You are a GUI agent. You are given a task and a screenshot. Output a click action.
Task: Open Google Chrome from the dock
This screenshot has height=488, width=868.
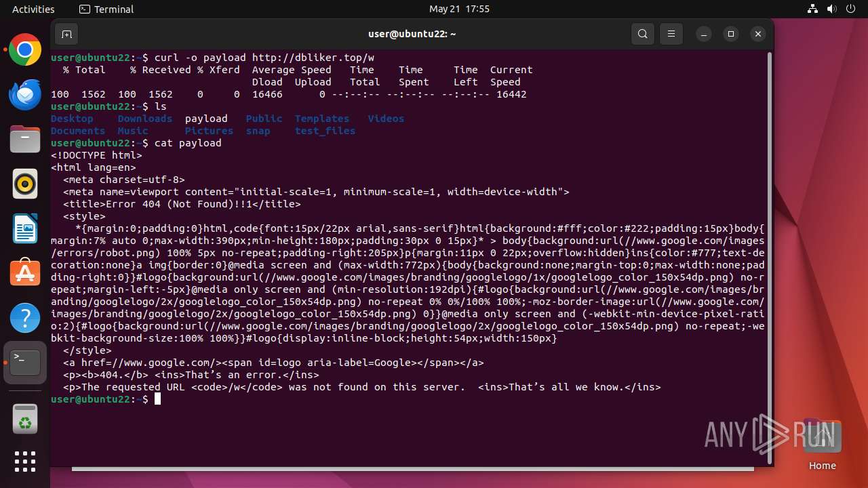pyautogui.click(x=25, y=50)
